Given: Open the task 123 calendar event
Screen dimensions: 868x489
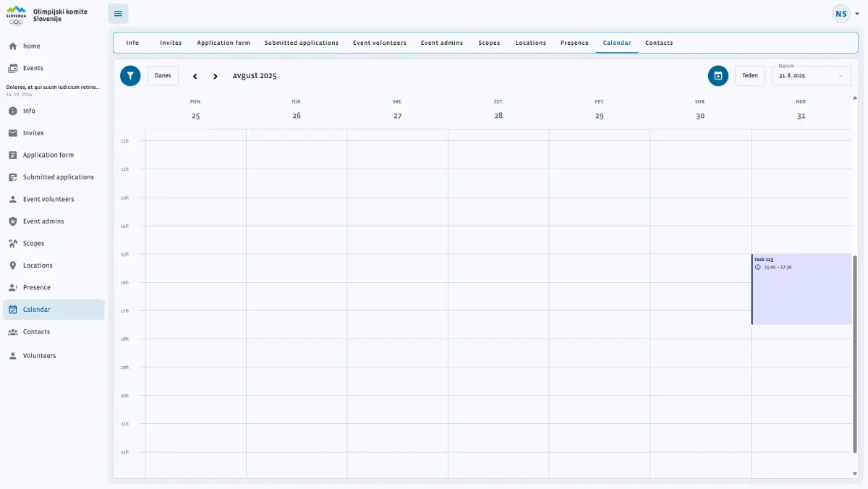Looking at the screenshot, I should (801, 289).
